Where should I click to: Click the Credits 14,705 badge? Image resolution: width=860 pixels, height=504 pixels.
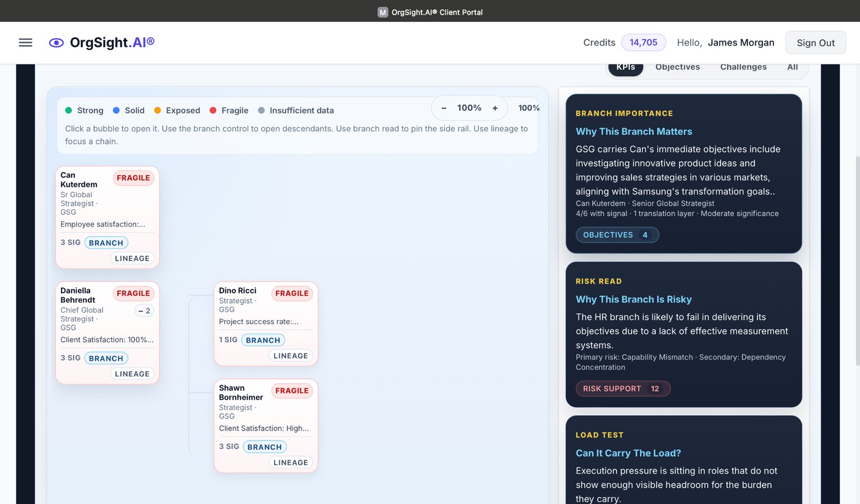click(643, 42)
